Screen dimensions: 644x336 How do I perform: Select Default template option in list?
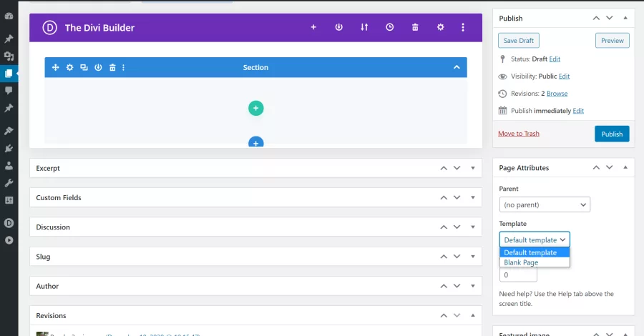click(x=535, y=252)
